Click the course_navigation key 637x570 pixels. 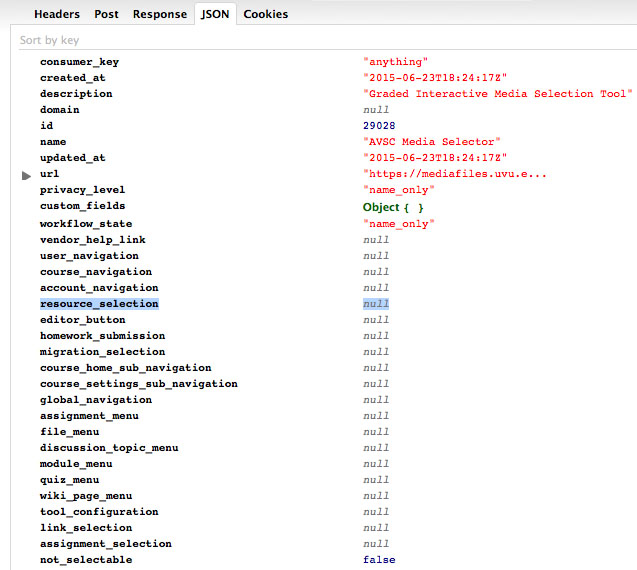[x=96, y=272]
